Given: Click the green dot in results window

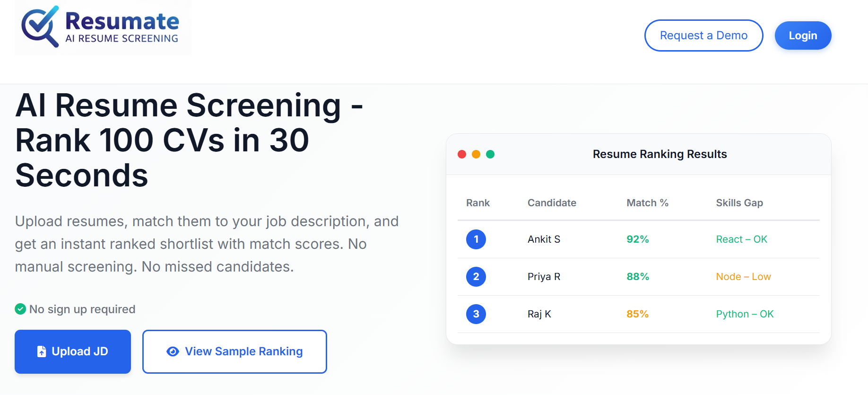Looking at the screenshot, I should (490, 154).
